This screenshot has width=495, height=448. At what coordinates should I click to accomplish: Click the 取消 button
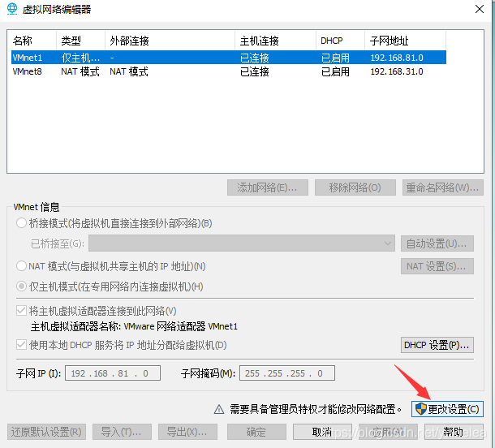click(x=322, y=432)
